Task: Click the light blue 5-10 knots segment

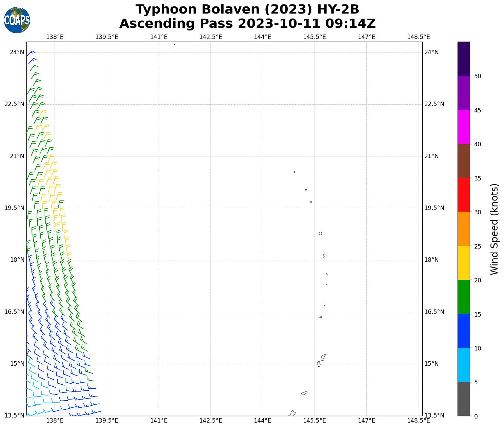Action: pyautogui.click(x=463, y=365)
